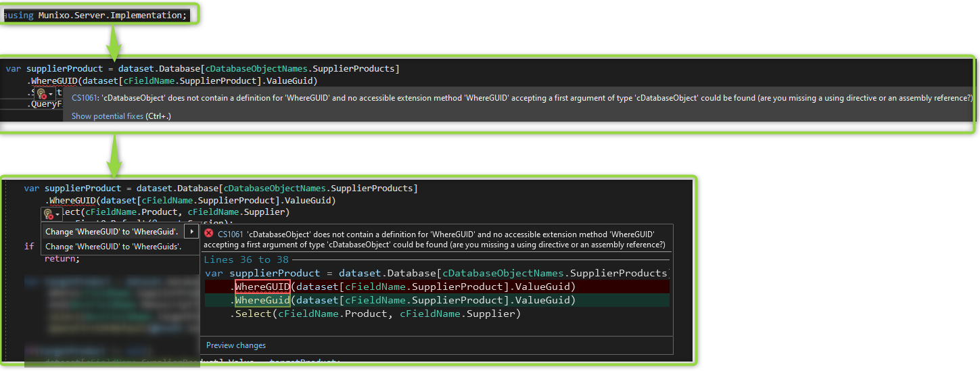Image resolution: width=980 pixels, height=371 pixels.
Task: Click the 'Lines 36 to 38' header
Action: (246, 259)
